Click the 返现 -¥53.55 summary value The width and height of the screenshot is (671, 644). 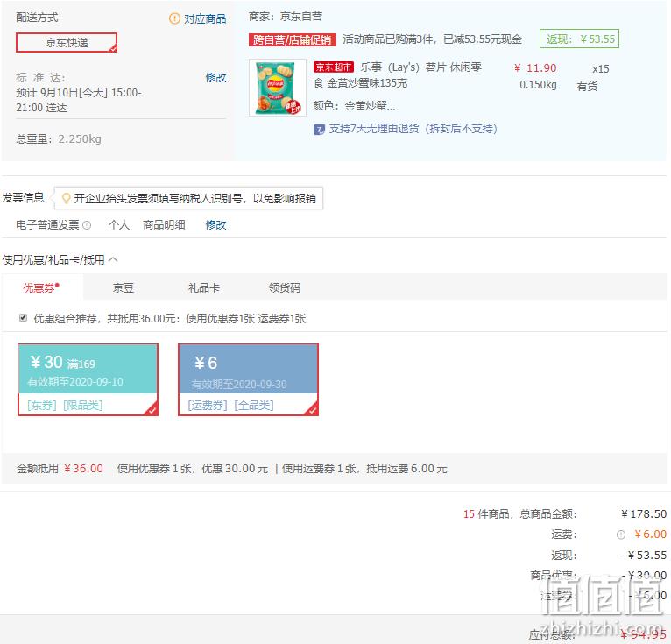[644, 555]
